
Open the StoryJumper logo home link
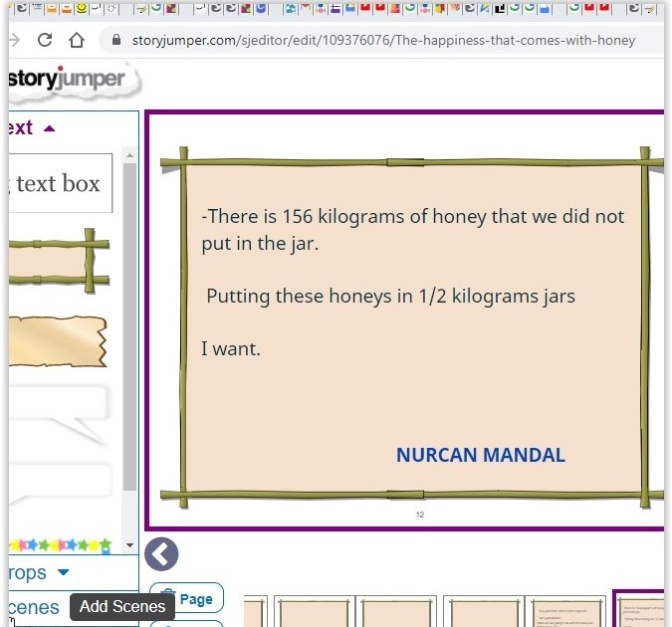coord(73,82)
